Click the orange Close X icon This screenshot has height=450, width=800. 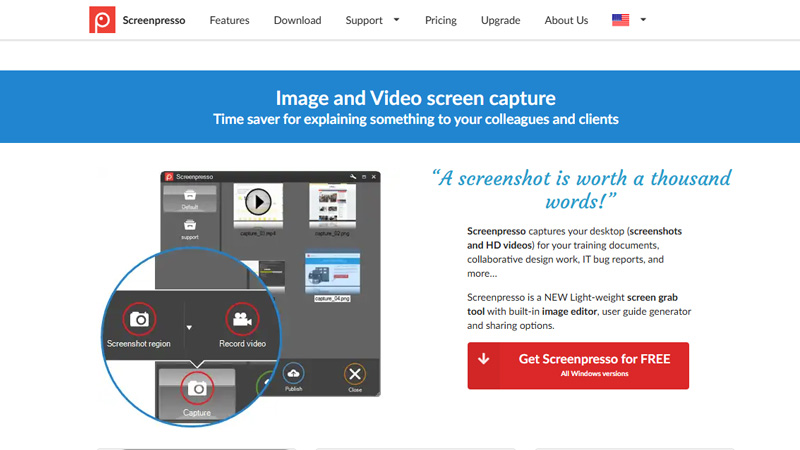tap(355, 374)
